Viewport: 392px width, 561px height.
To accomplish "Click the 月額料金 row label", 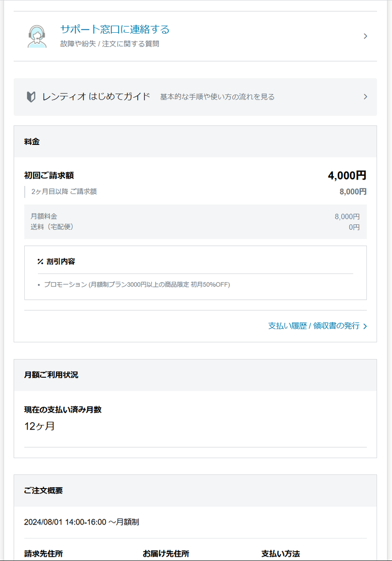I will coord(44,216).
